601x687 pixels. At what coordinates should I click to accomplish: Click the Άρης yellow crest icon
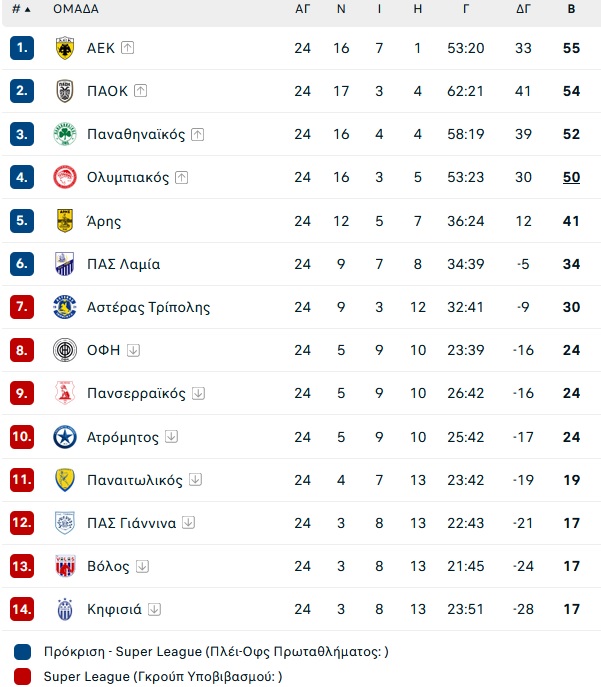coord(65,220)
